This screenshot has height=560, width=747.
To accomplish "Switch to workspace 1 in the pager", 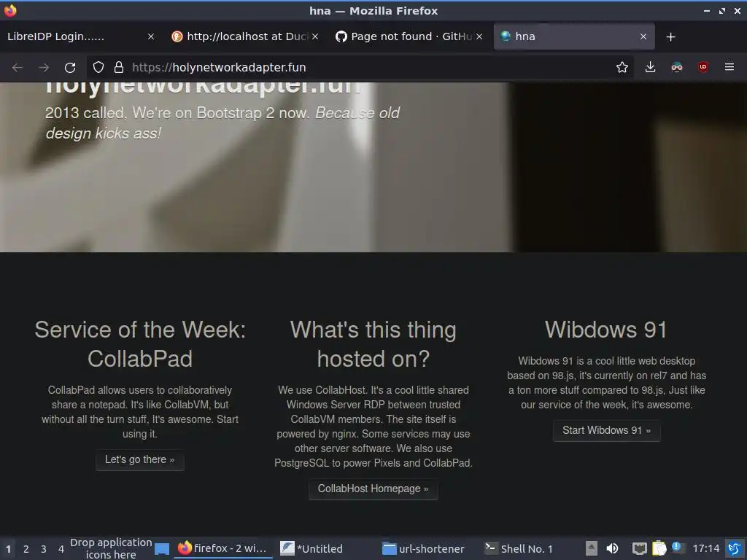I will click(x=9, y=549).
